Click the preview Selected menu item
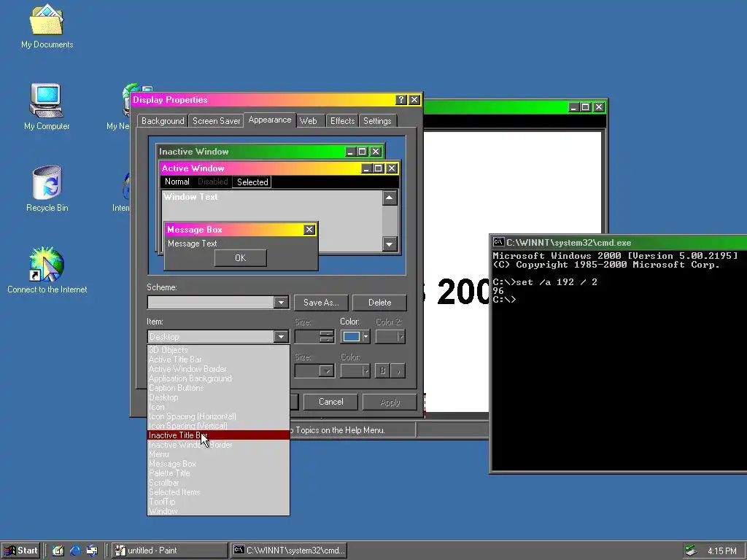The image size is (747, 560). point(252,182)
